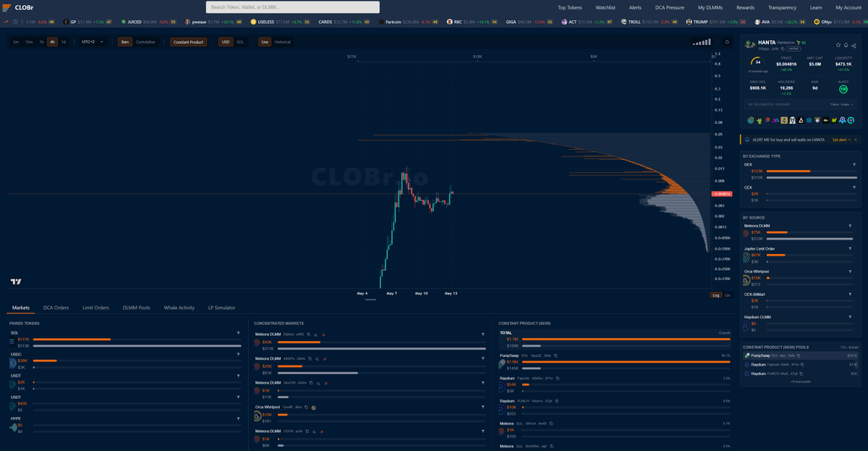Open Top Tokens in navigation
This screenshot has width=868, height=451.
[x=570, y=7]
